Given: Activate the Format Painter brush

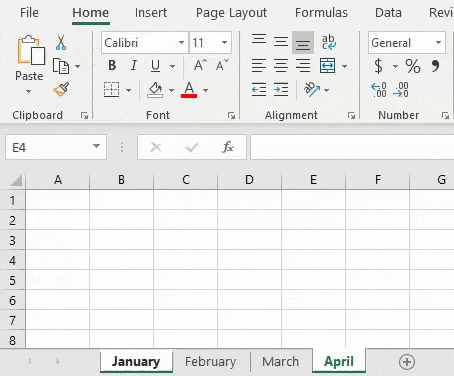Looking at the screenshot, I should (x=61, y=89).
